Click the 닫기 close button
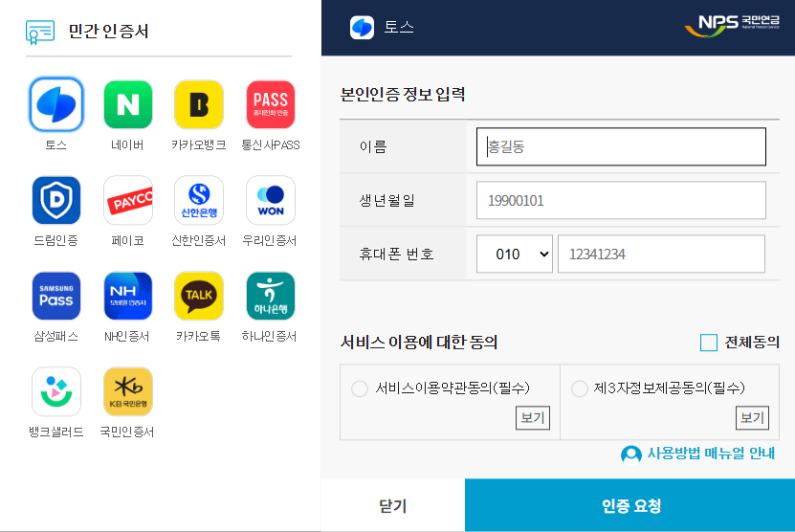This screenshot has height=532, width=795. 393,505
